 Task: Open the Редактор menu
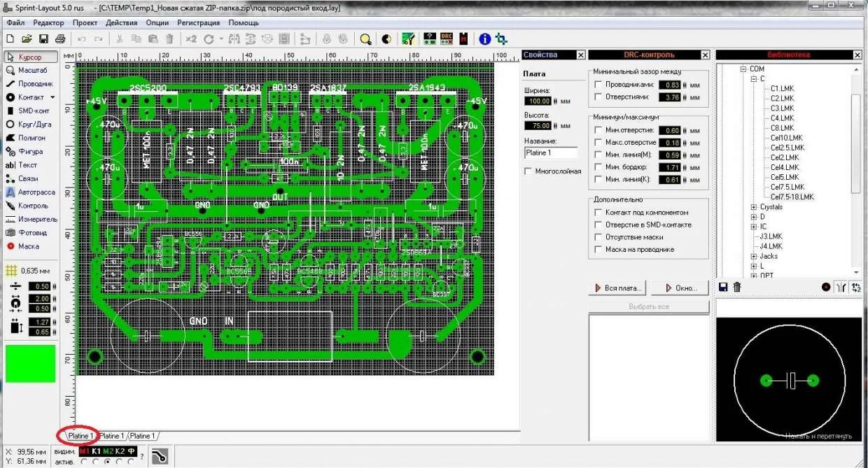tap(48, 22)
